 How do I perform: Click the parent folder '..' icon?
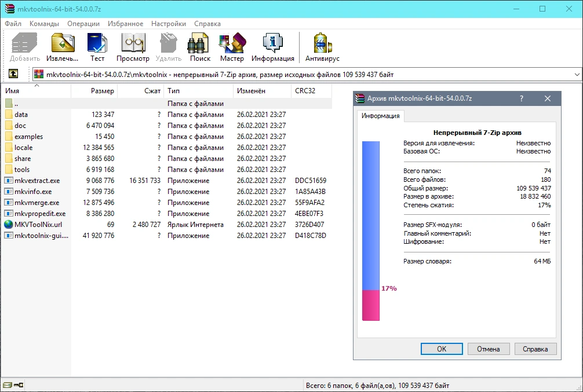click(x=9, y=103)
